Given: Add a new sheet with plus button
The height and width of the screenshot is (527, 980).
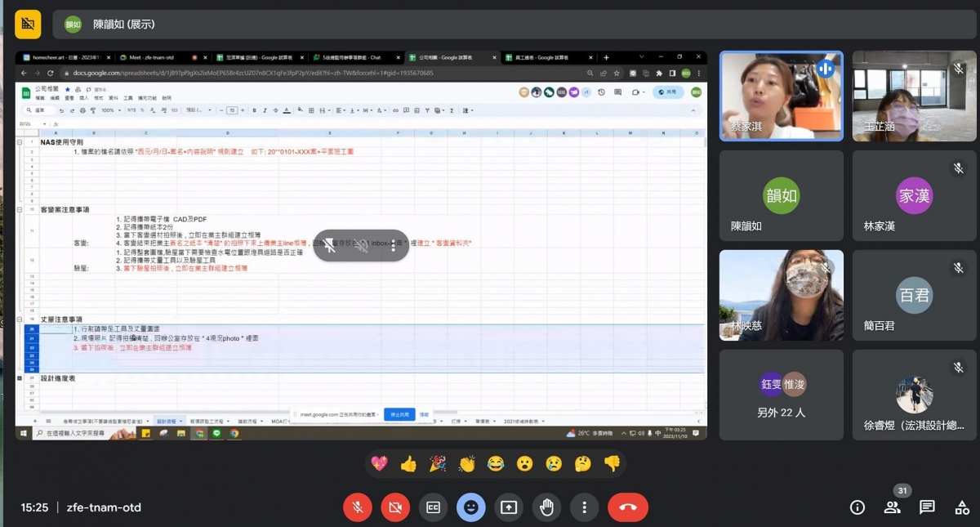Looking at the screenshot, I should pos(35,421).
